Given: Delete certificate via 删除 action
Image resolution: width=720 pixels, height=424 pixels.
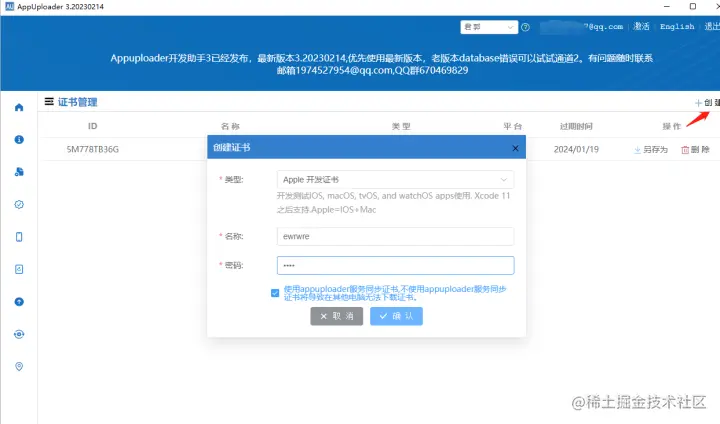Looking at the screenshot, I should (695, 150).
